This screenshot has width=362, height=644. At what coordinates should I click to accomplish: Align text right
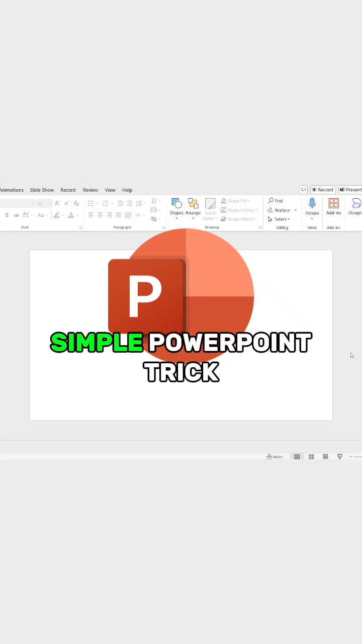(109, 215)
